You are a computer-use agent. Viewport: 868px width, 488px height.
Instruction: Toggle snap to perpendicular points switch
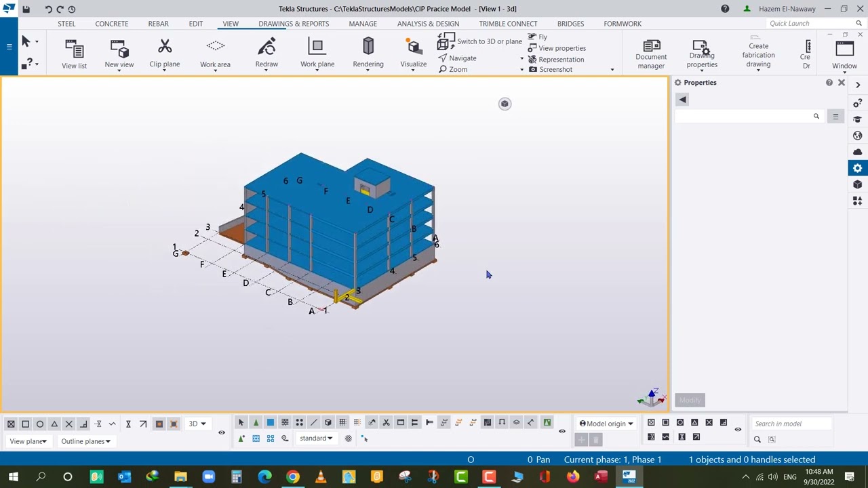pyautogui.click(x=83, y=424)
